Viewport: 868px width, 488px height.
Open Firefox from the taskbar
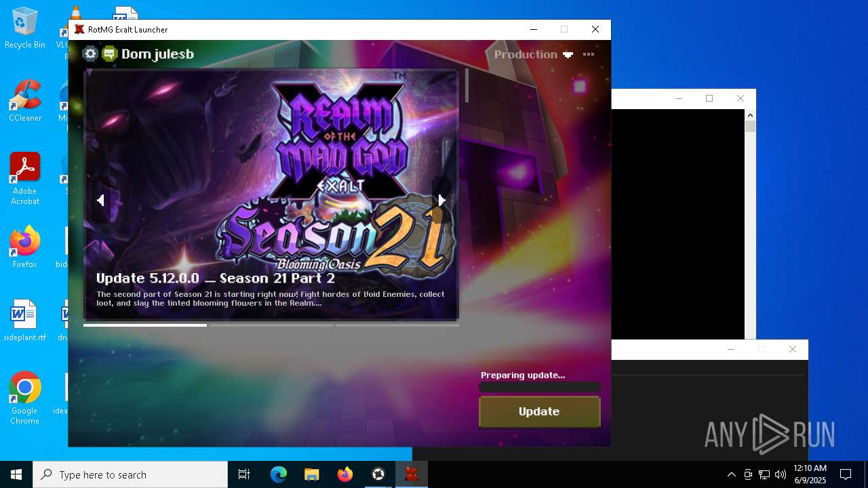click(345, 474)
